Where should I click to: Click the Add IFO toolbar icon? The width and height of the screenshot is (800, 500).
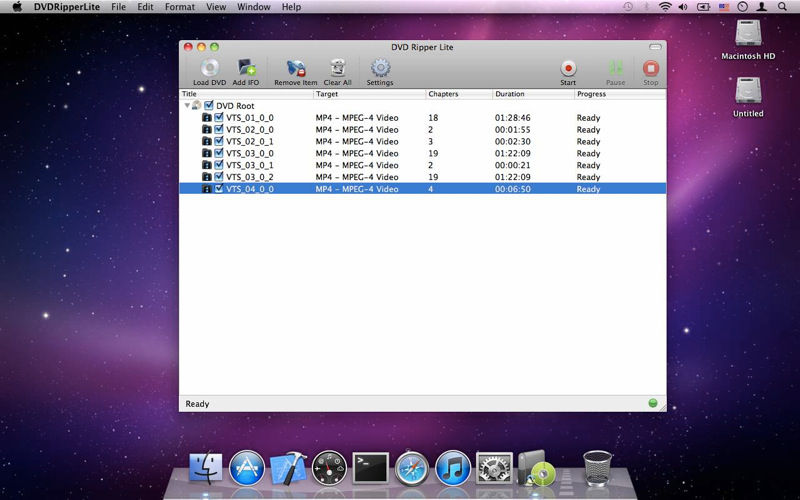click(x=246, y=68)
